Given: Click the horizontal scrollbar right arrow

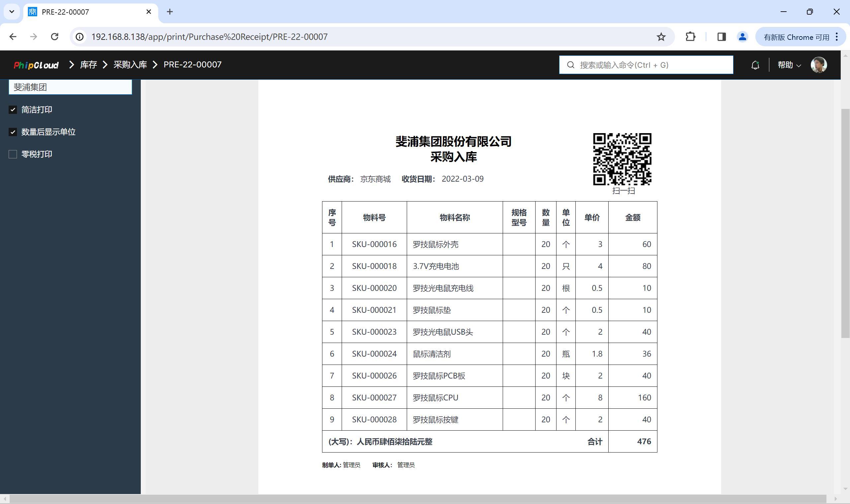Looking at the screenshot, I should tap(836, 499).
